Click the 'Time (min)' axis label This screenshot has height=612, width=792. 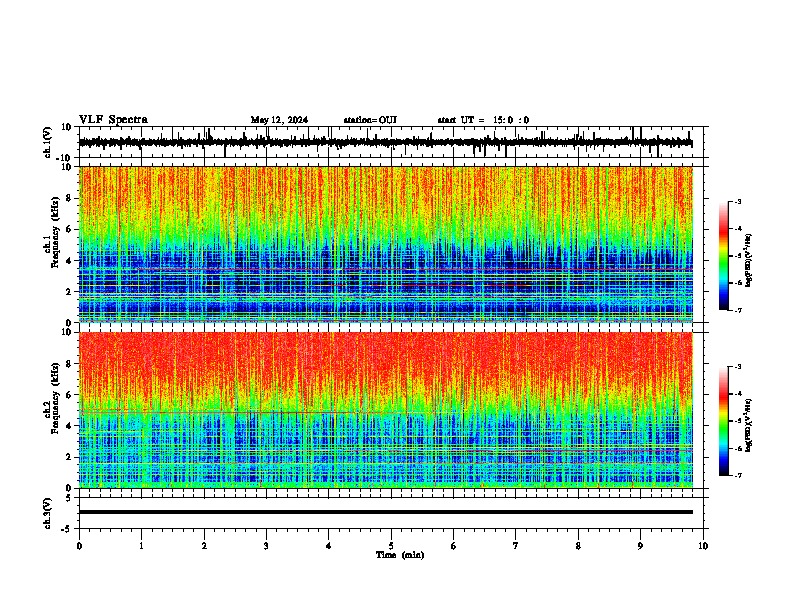point(400,555)
